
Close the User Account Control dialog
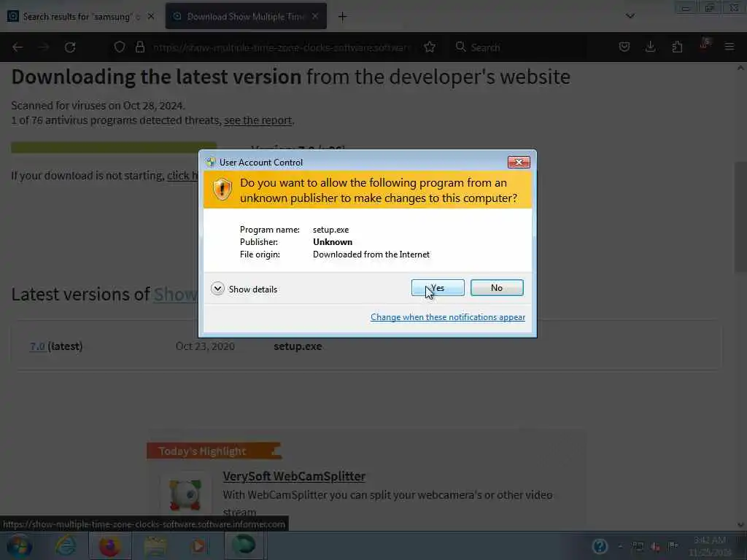point(519,163)
